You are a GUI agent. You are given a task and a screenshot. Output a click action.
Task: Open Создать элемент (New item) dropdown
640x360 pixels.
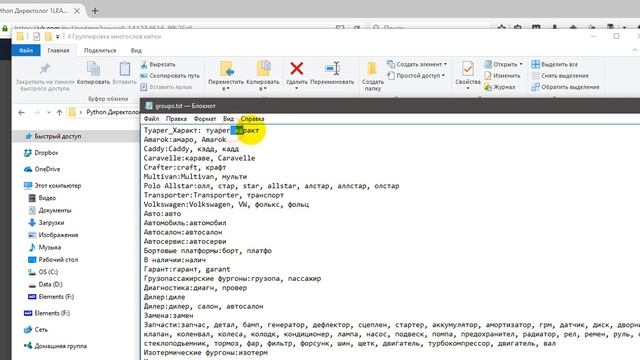(417, 64)
